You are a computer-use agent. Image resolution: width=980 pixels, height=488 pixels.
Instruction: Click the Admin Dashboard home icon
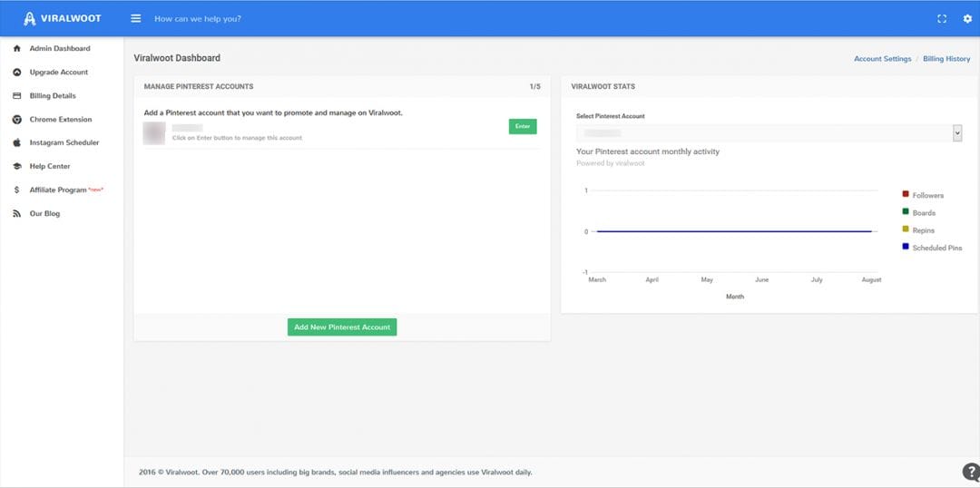coord(17,49)
